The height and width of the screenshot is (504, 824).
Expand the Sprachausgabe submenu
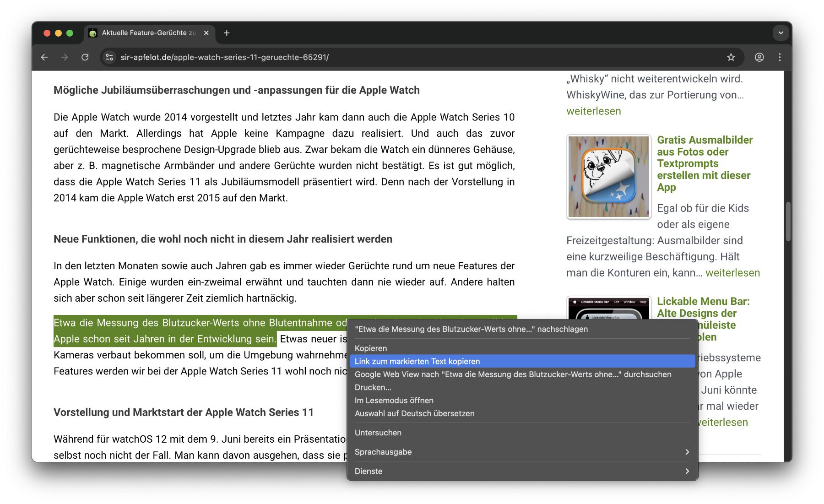pyautogui.click(x=522, y=452)
